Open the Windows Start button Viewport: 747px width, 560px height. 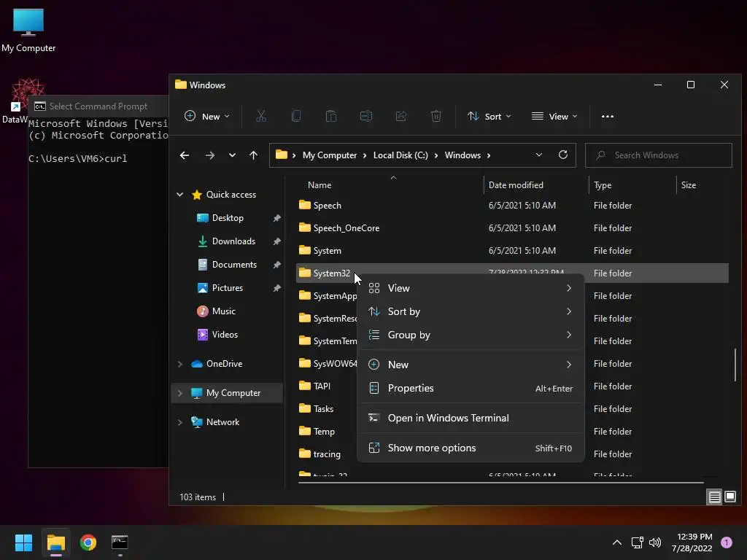[x=23, y=542]
